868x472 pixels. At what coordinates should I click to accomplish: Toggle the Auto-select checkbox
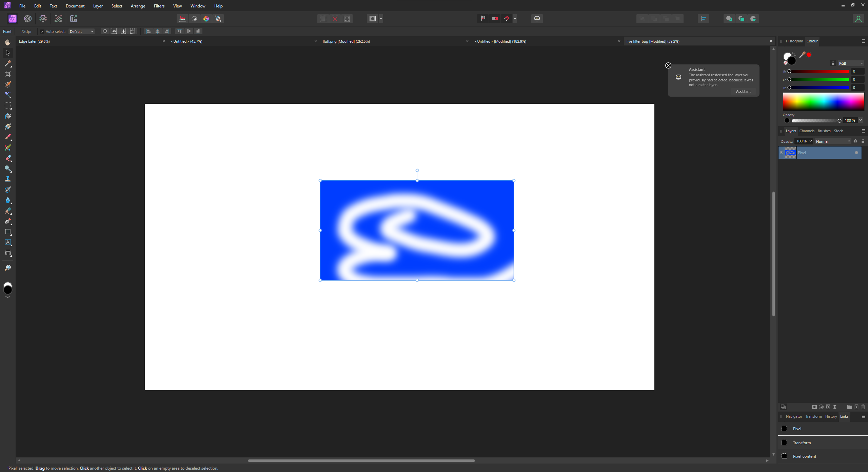42,32
